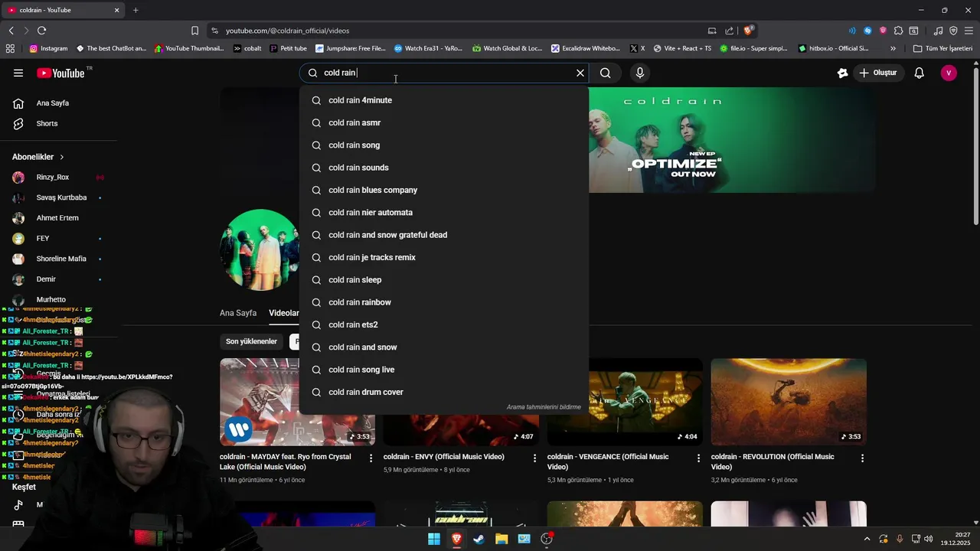
Task: Open the Brave main menu
Action: 969,31
